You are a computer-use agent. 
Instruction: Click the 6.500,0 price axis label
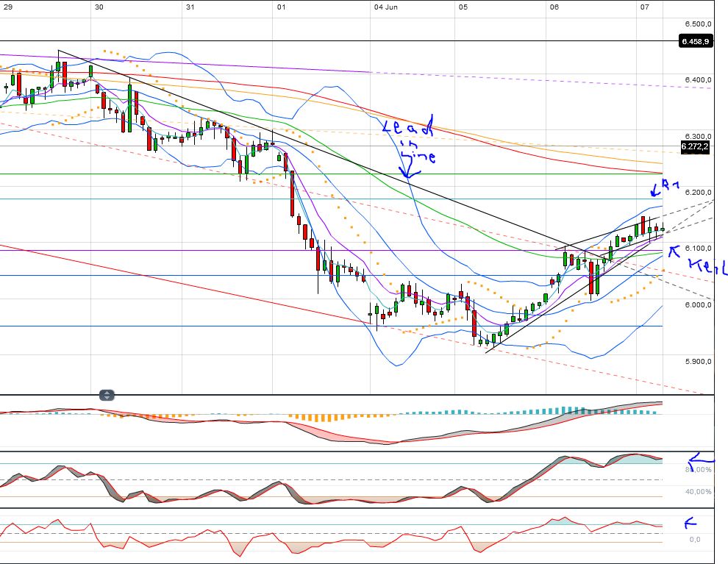coord(698,24)
